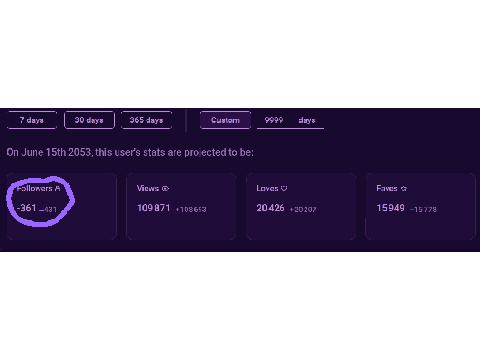Click the Loves heart icon

(284, 188)
